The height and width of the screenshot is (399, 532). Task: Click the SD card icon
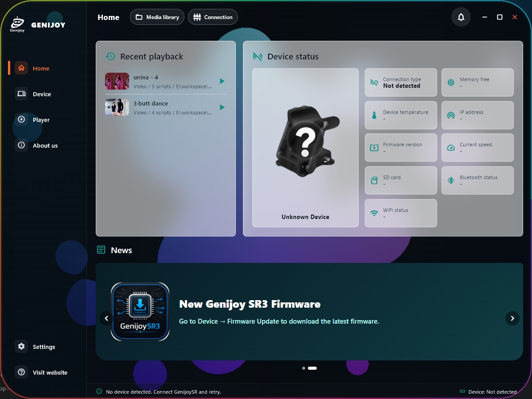pos(374,180)
